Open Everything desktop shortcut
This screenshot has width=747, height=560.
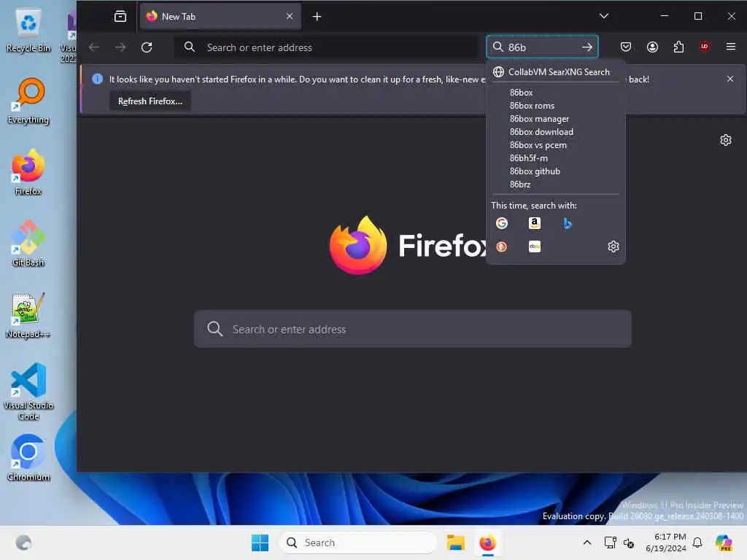[28, 101]
